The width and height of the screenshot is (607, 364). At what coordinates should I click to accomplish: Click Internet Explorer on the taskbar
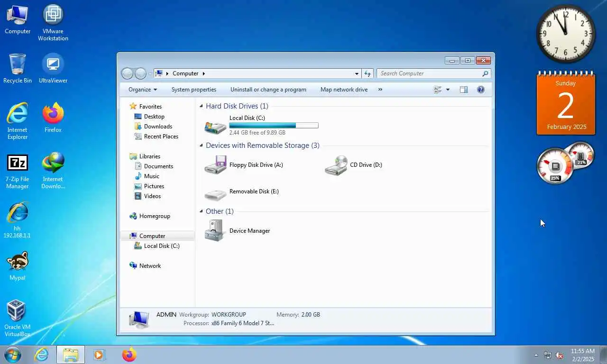(x=41, y=355)
